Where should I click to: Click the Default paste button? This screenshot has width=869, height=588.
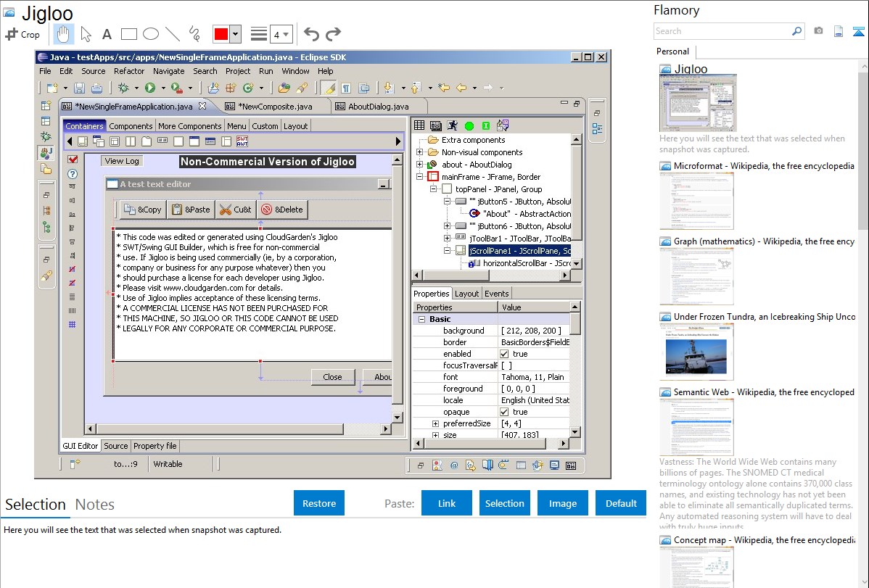click(x=621, y=503)
